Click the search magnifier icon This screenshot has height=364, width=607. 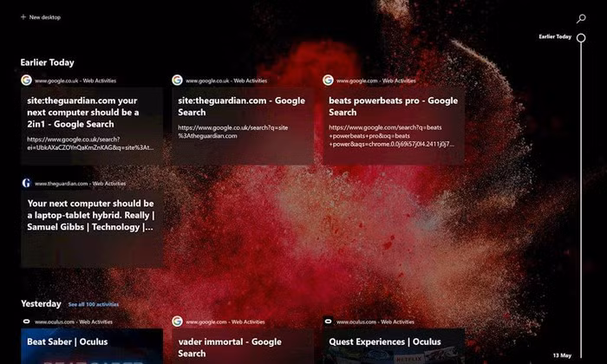point(581,18)
